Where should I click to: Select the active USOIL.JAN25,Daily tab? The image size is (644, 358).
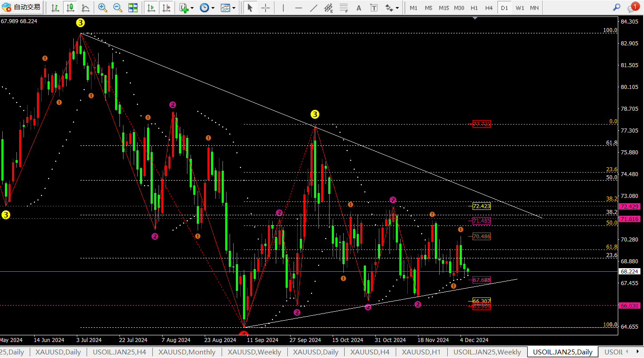pos(563,352)
